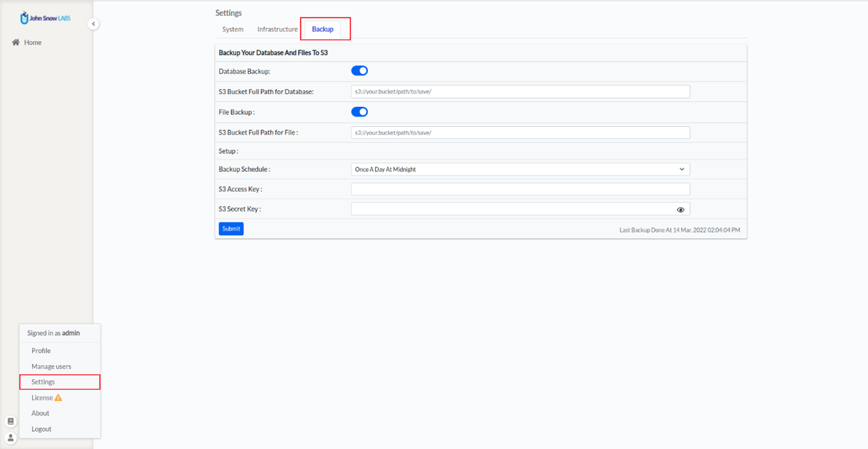
Task: Click the 'File Backup :' label
Action: (x=237, y=112)
